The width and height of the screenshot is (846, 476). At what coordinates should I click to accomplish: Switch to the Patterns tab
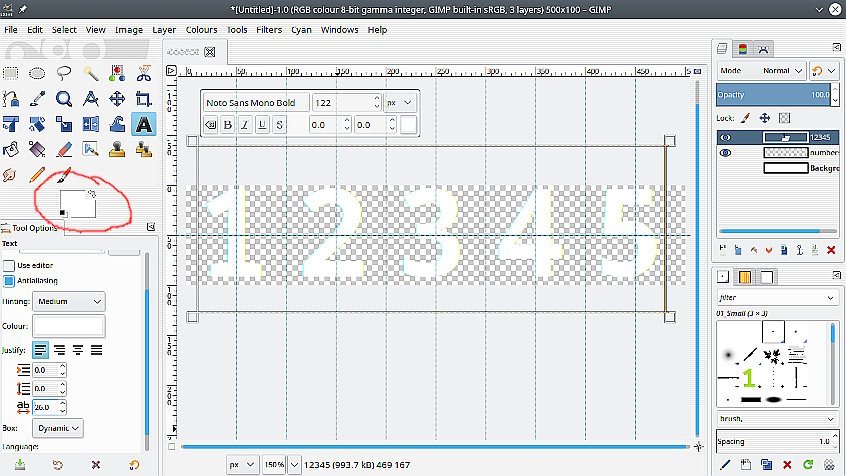[745, 277]
